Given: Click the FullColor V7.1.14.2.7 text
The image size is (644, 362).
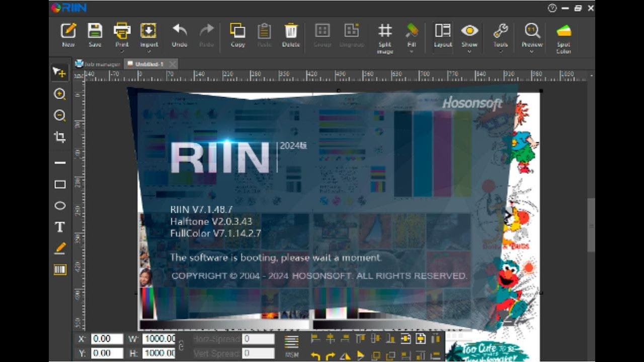Looking at the screenshot, I should (x=215, y=233).
